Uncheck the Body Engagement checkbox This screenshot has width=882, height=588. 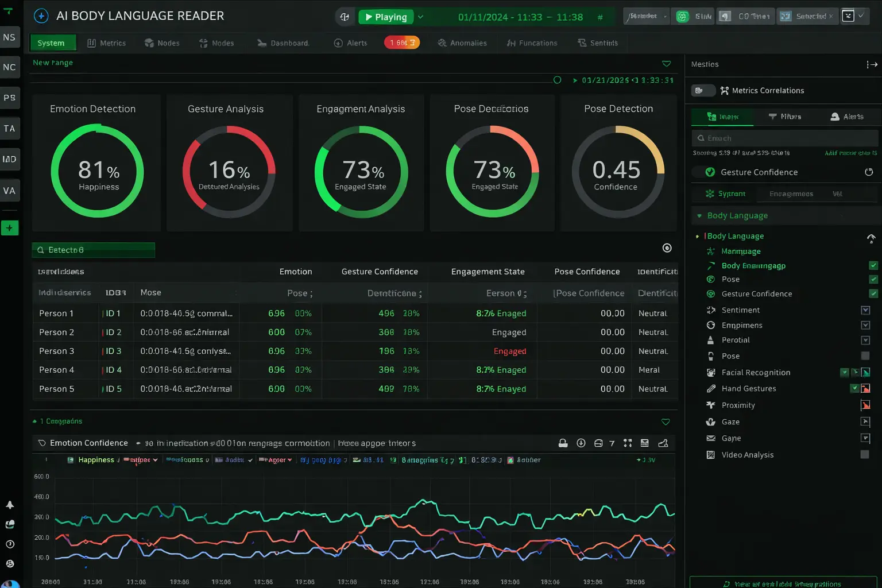pyautogui.click(x=873, y=265)
